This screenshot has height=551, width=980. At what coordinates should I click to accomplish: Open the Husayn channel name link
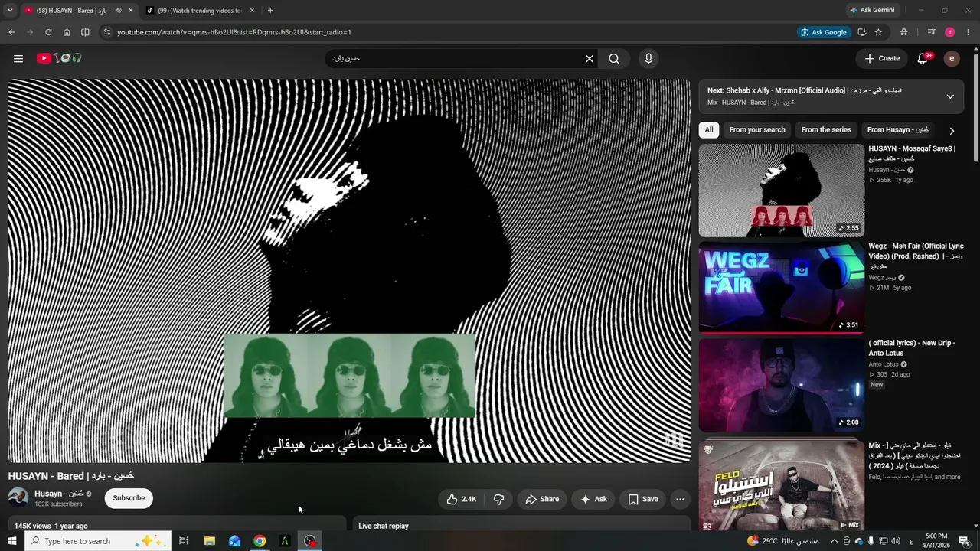59,494
